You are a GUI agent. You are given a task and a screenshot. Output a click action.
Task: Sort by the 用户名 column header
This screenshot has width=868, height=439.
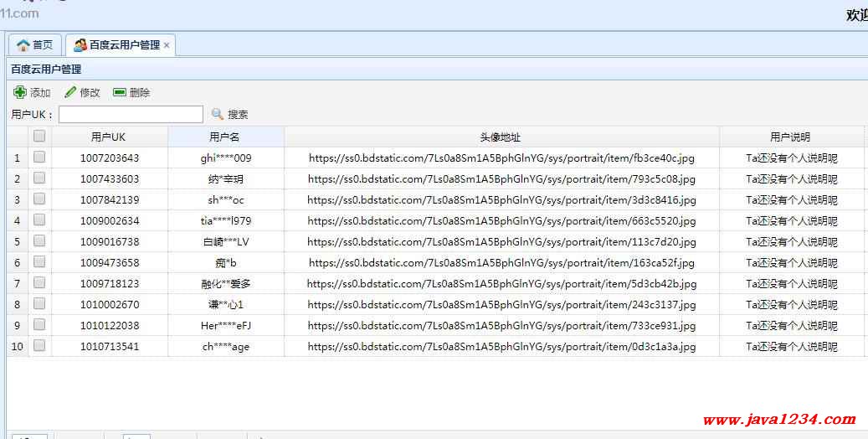pos(225,137)
